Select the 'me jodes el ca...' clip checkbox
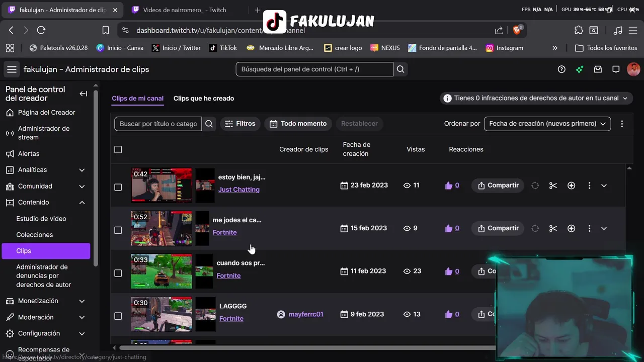 point(118,230)
